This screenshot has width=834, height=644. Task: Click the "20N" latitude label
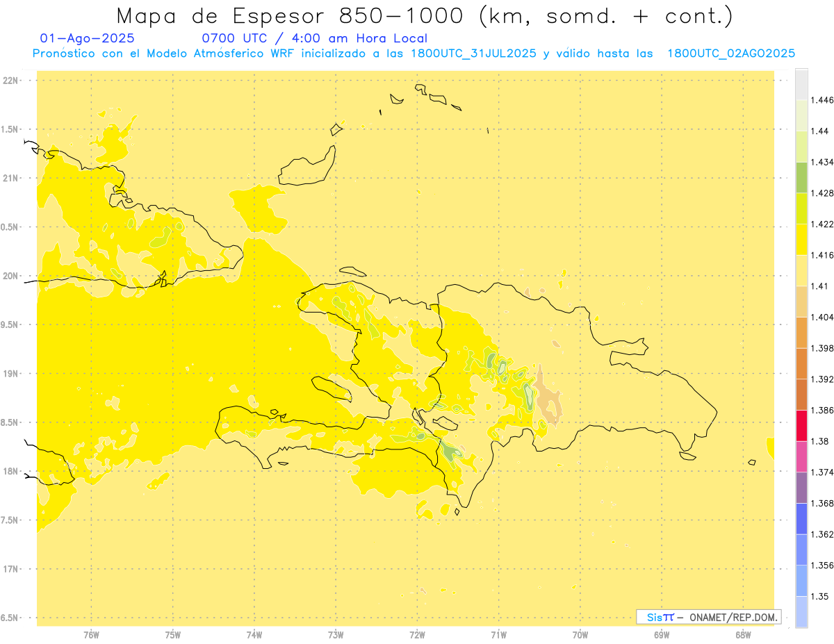(12, 276)
